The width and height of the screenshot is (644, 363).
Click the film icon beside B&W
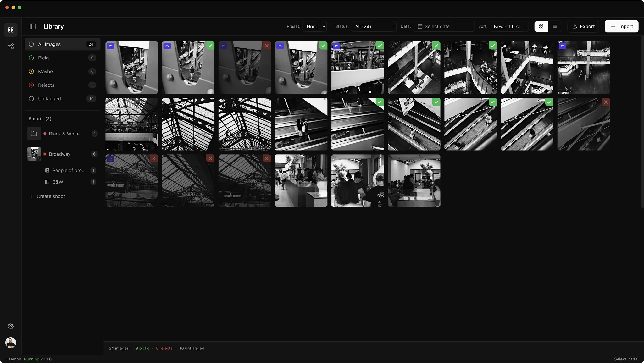tap(47, 182)
